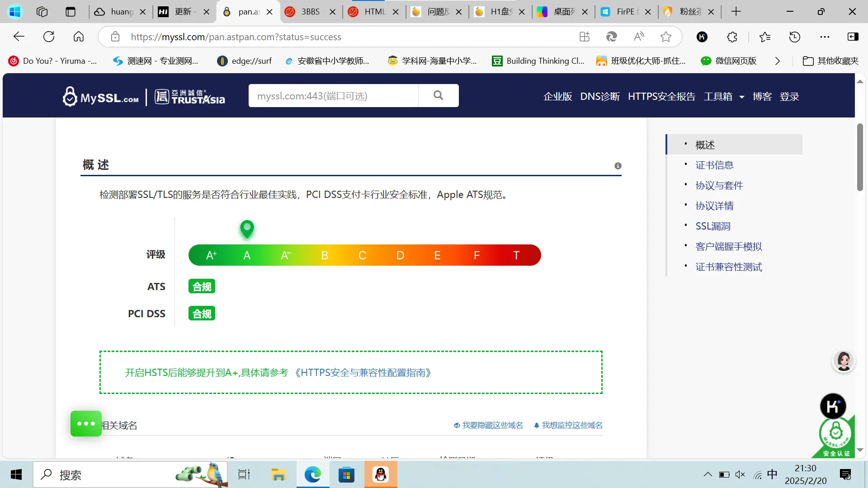Switch to the 3BBS tab

tap(310, 12)
